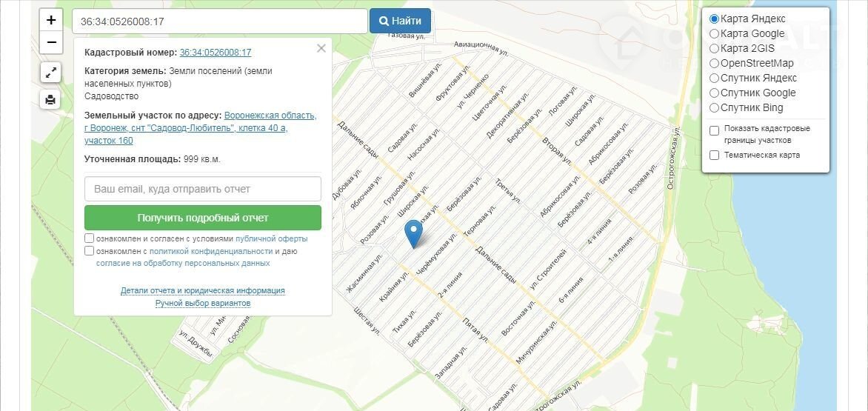
Task: Open cadastral number link 36:34:0526008:17
Action: tap(216, 53)
